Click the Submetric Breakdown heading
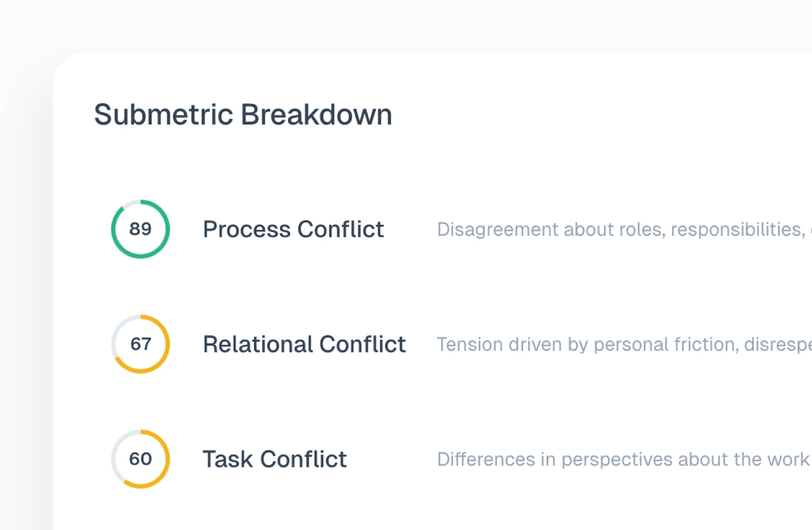This screenshot has width=812, height=530. click(243, 115)
